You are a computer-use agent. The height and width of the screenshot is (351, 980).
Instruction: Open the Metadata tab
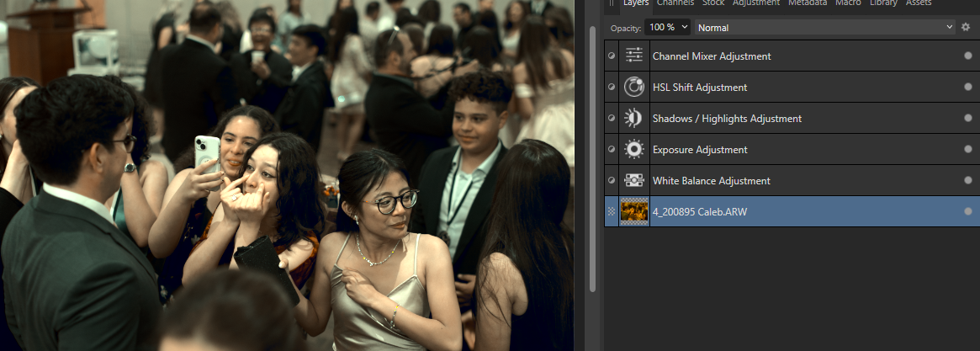pos(808,3)
